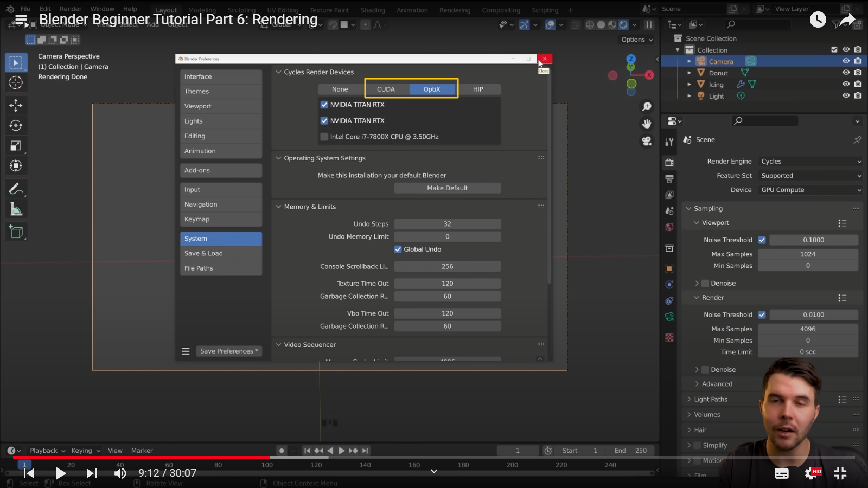This screenshot has height=488, width=868.
Task: Open the Render Engine dropdown
Action: click(x=810, y=162)
